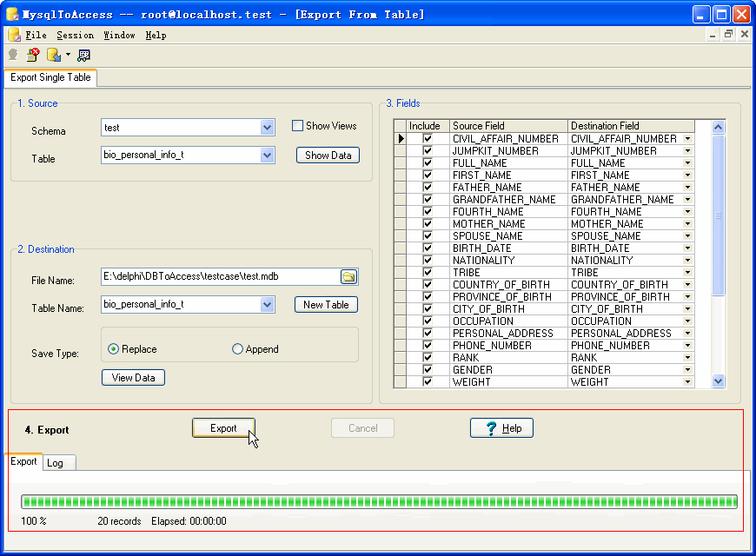Uncheck Include for BIRTH_DATE field
The image size is (756, 556).
428,248
